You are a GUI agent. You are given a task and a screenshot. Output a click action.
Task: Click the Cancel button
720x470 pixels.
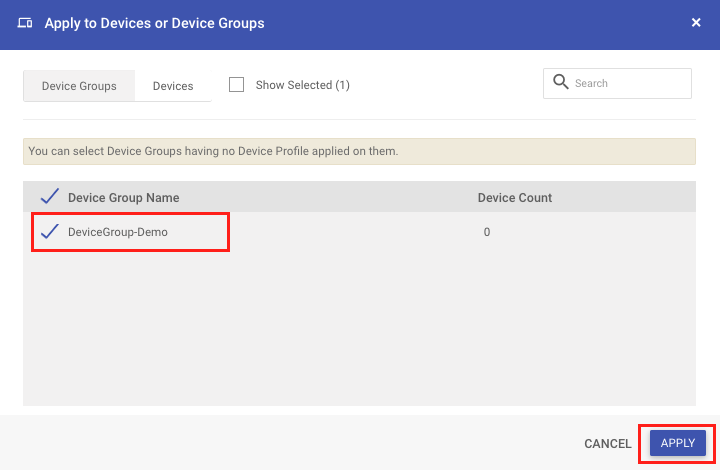point(608,443)
